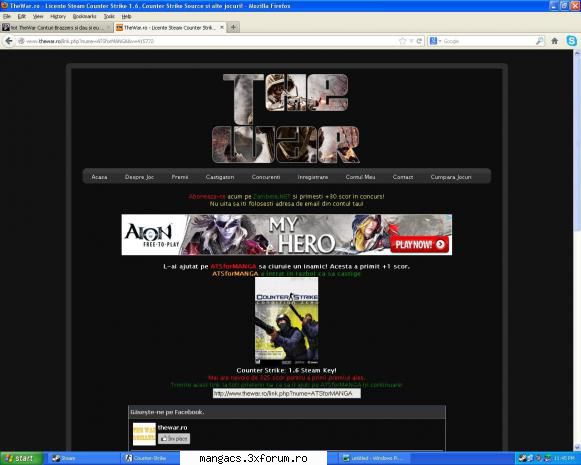Select the TheWar.ro Licente Steam Counter Strike tab
This screenshot has height=465, width=581.
[x=169, y=27]
